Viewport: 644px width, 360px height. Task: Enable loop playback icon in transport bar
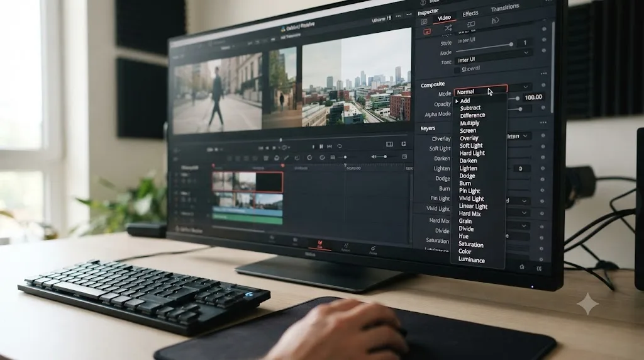pos(340,146)
